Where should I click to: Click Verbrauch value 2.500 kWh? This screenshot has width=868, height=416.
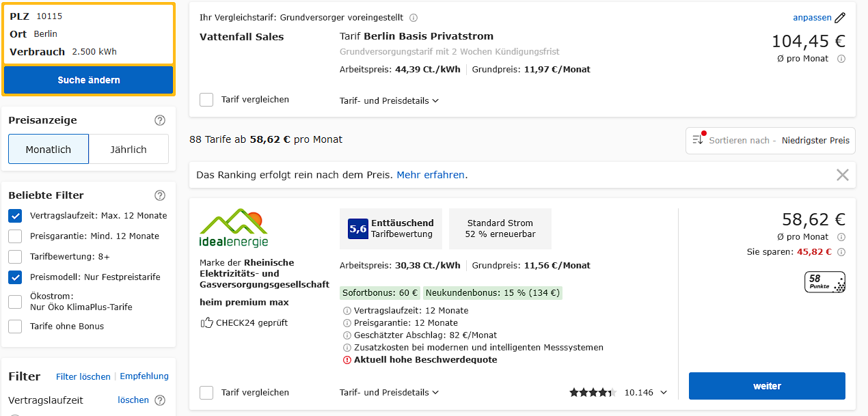click(94, 52)
